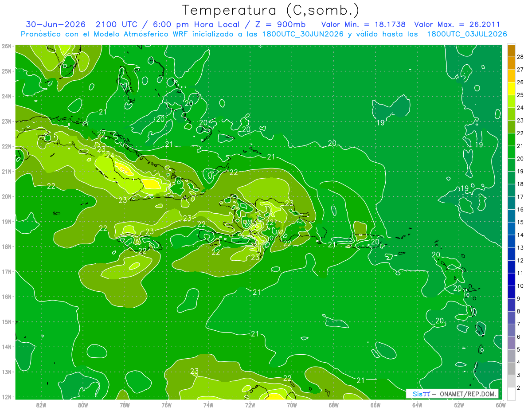Click the "25N" latitude axis label
Image resolution: width=532 pixels, height=411 pixels.
click(6, 71)
